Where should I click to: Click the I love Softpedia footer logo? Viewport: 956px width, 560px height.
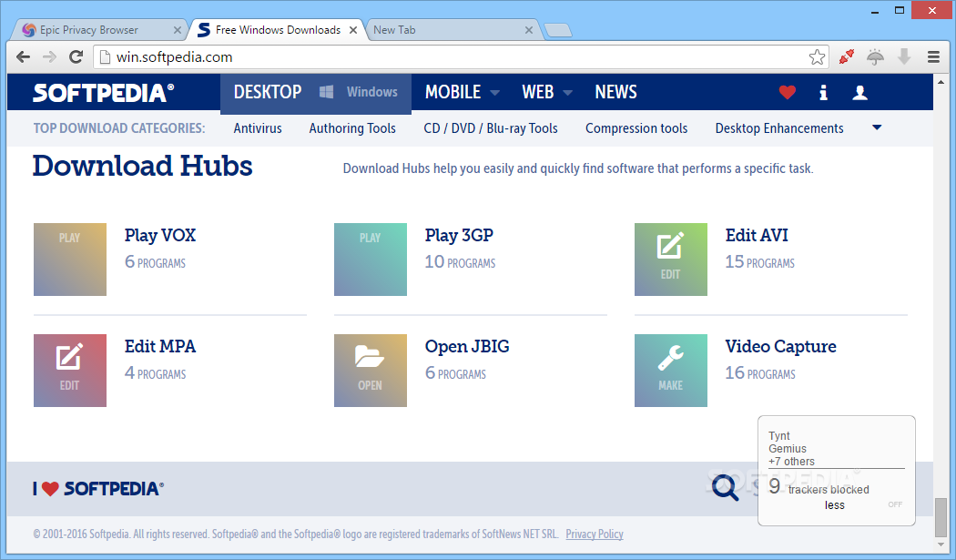tap(98, 489)
